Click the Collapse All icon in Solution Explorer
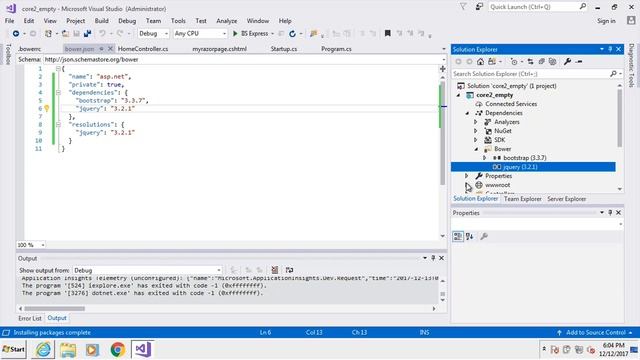This screenshot has width=640, height=360. [x=541, y=62]
